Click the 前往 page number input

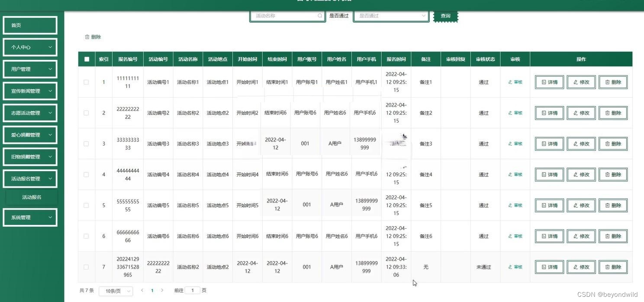click(193, 290)
